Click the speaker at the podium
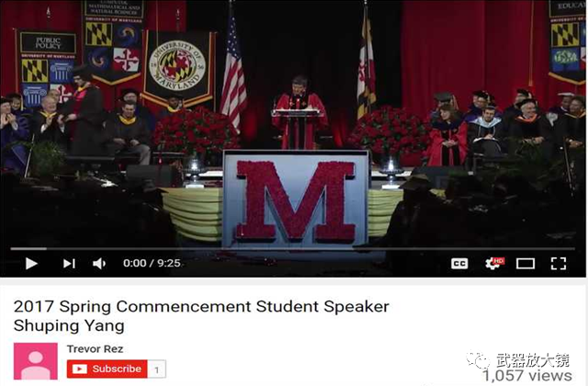Viewport: 588px width, 386px height. click(300, 112)
